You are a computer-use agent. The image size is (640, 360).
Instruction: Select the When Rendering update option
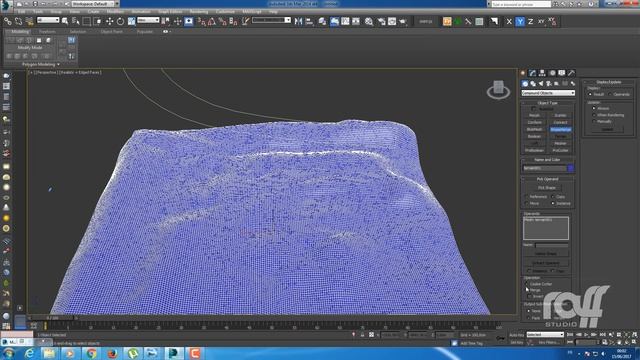(594, 115)
